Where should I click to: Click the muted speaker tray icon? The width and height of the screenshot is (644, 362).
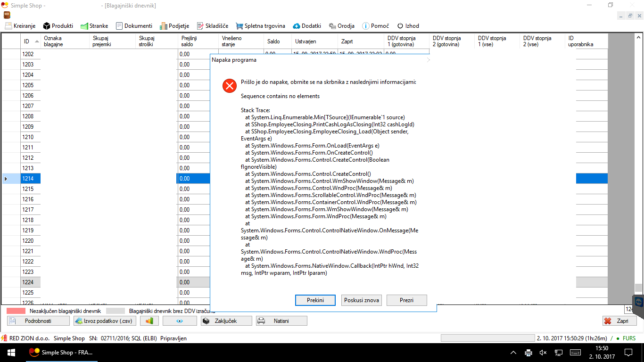[543, 353]
